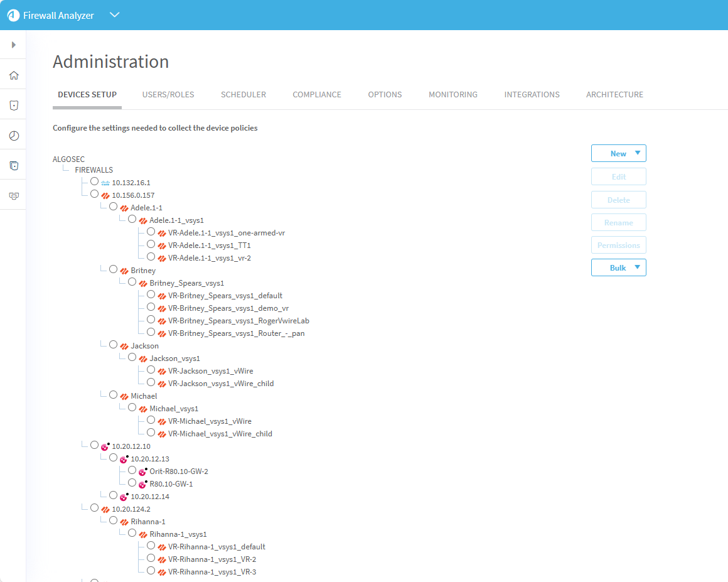Open the Firewall Analyzer product dropdown
Screen dimensions: 728x582
click(x=114, y=15)
